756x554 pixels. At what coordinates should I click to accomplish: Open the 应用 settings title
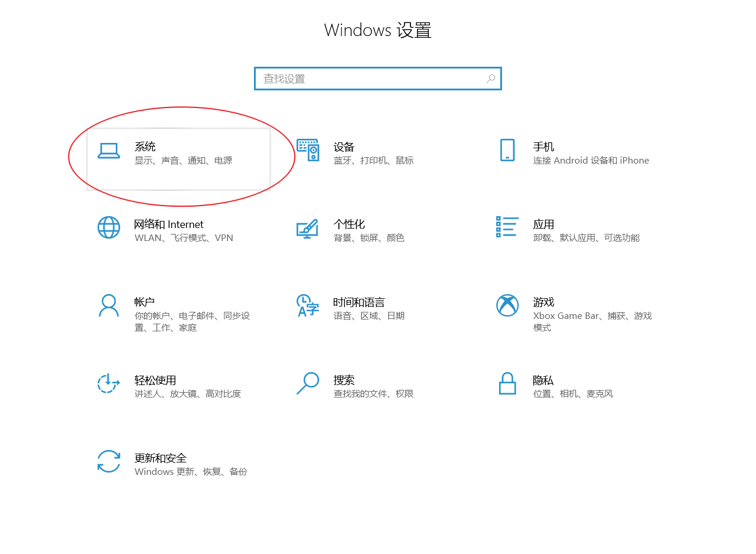tap(544, 224)
